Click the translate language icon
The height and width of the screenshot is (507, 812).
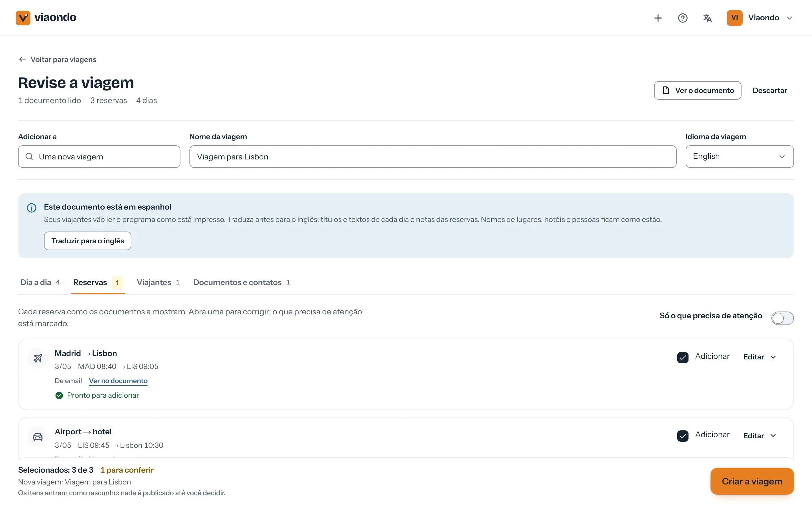point(707,18)
